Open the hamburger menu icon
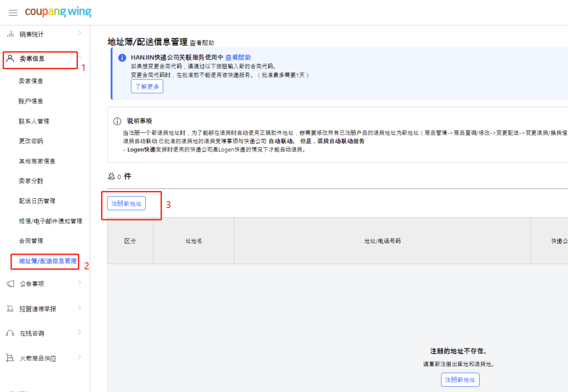 [13, 13]
